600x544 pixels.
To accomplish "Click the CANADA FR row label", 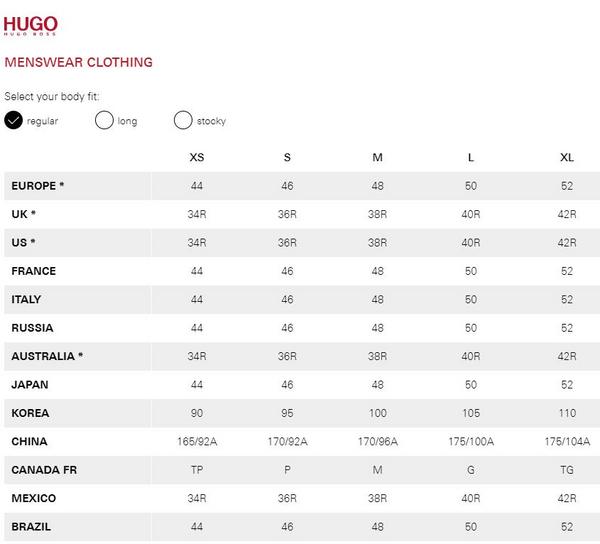I will pyautogui.click(x=44, y=469).
